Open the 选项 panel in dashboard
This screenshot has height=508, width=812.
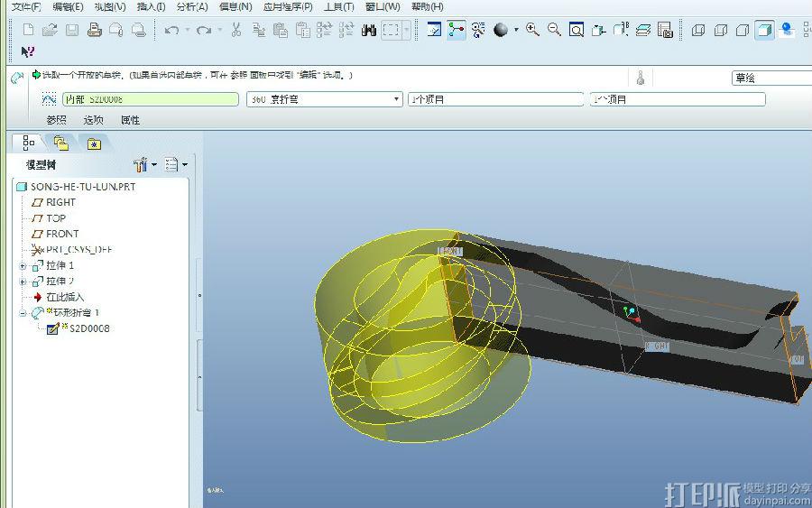tap(94, 120)
